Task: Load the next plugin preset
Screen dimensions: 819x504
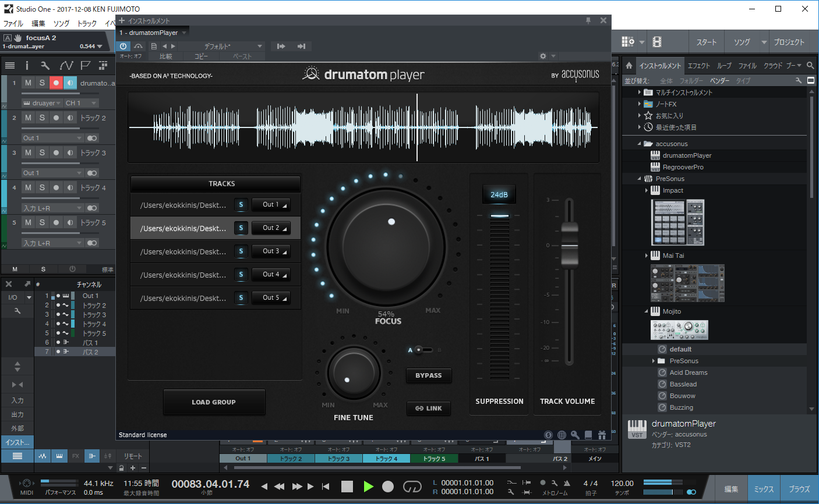Action: click(173, 46)
